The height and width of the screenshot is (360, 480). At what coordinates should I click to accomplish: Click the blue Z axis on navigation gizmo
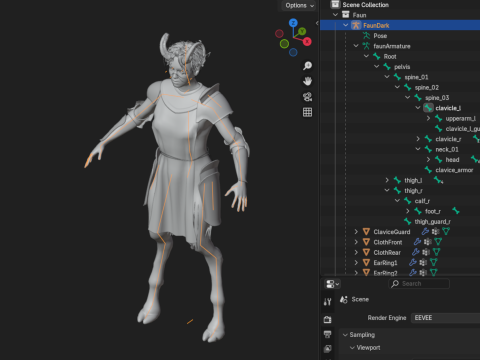[293, 23]
